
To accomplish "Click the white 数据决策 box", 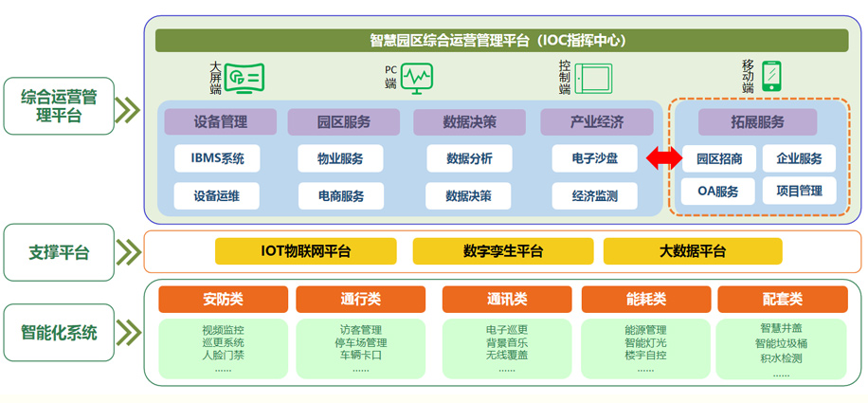I will click(x=468, y=196).
